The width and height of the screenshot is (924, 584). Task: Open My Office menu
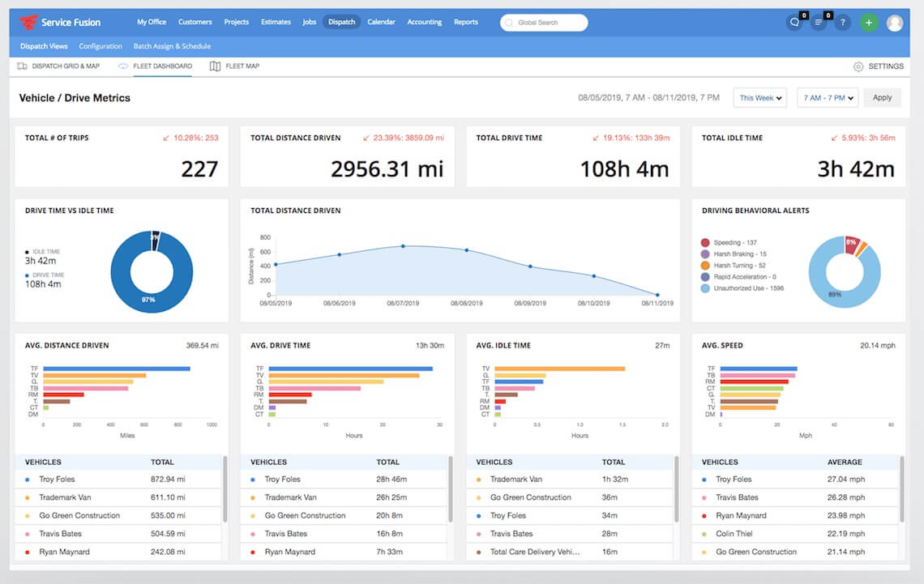(x=152, y=22)
